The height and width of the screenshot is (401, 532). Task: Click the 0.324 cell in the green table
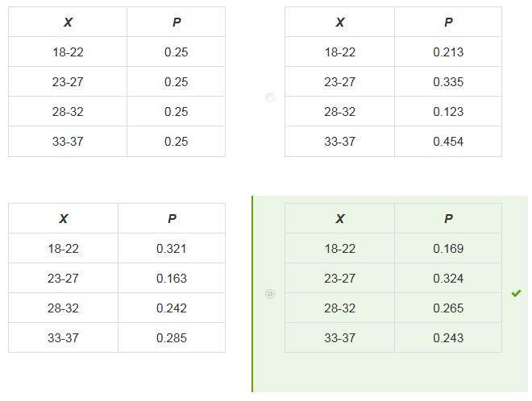(x=447, y=279)
